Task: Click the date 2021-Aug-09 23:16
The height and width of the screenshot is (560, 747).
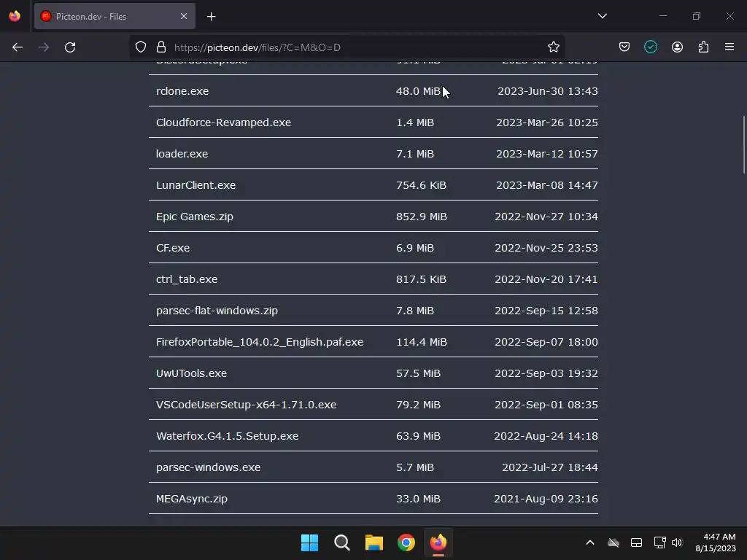Action: (x=546, y=499)
